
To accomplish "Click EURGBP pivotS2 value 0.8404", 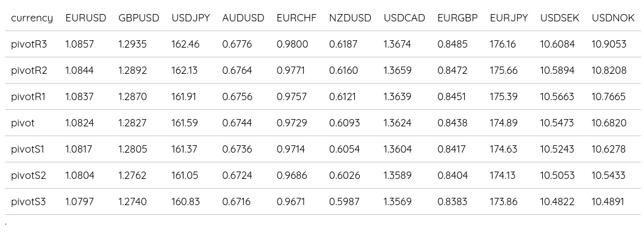I will pyautogui.click(x=453, y=176).
